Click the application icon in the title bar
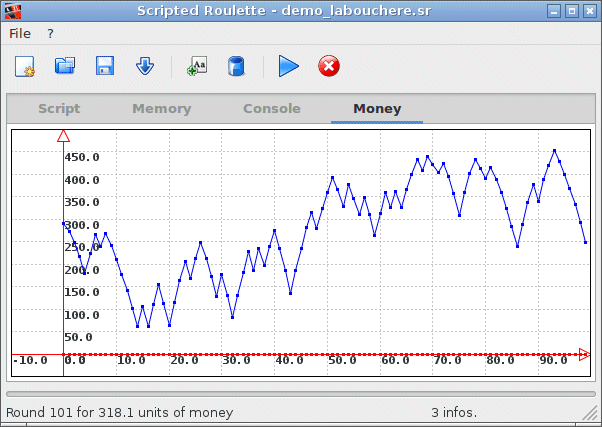This screenshot has width=602, height=427. tap(13, 11)
